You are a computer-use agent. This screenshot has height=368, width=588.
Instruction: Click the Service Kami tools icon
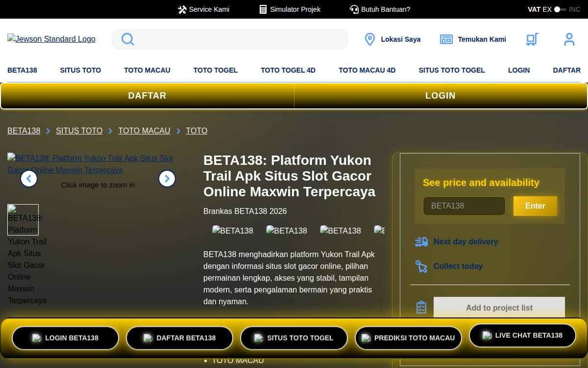(x=182, y=9)
